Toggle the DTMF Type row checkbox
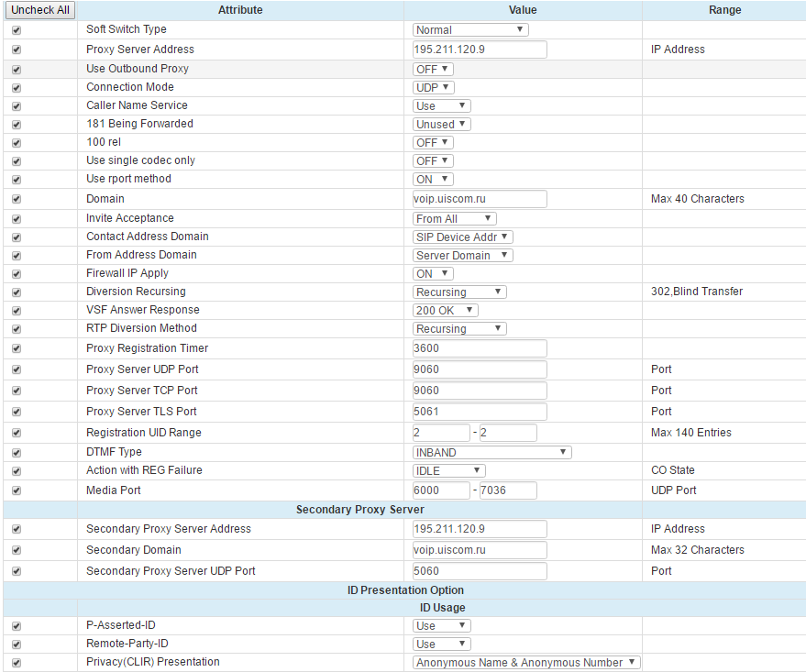806x672 pixels. coord(17,452)
